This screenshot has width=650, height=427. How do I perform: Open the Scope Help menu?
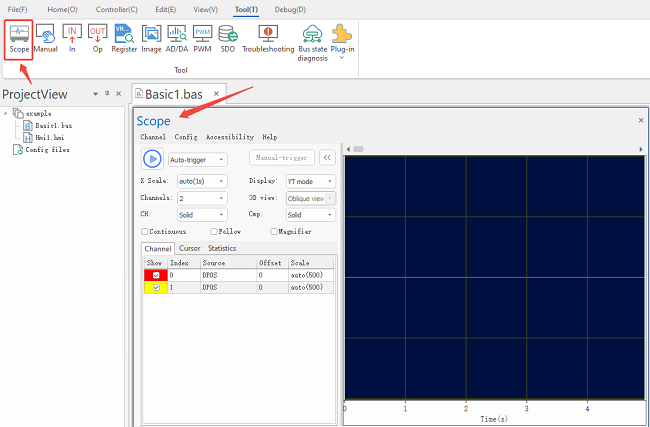(269, 137)
